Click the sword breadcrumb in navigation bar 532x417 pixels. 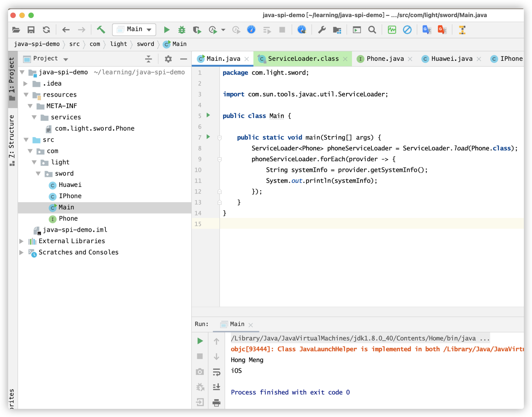pyautogui.click(x=145, y=44)
